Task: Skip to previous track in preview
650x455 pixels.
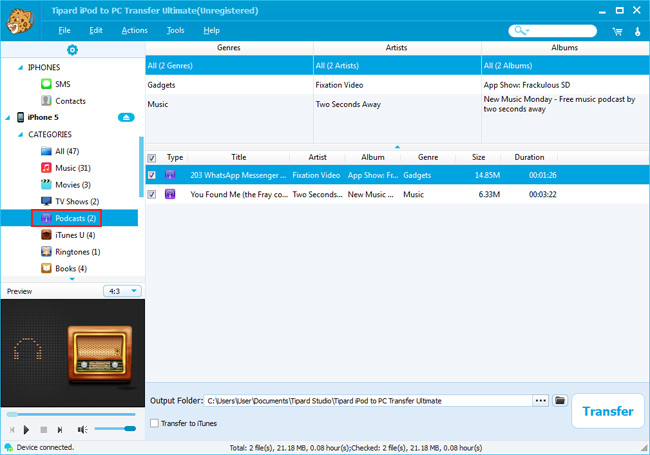Action: (12, 430)
